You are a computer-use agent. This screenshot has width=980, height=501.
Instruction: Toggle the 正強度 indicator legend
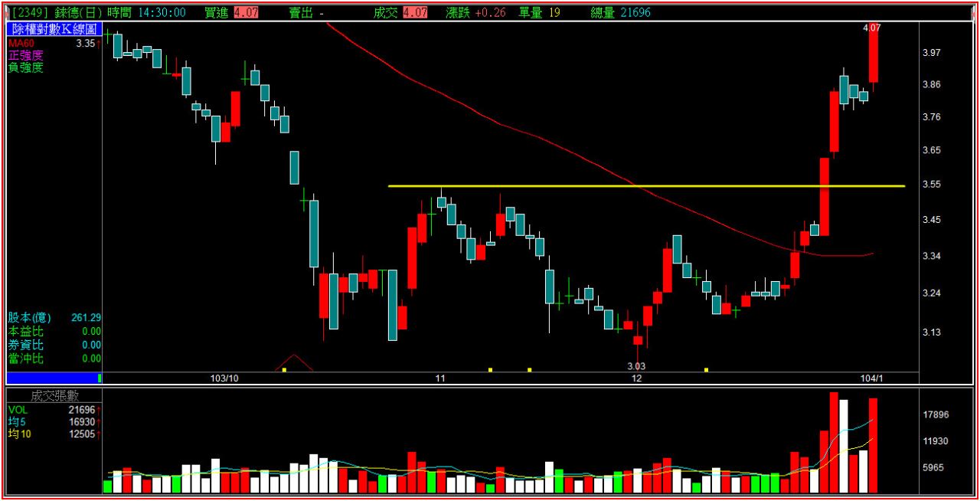pyautogui.click(x=25, y=55)
